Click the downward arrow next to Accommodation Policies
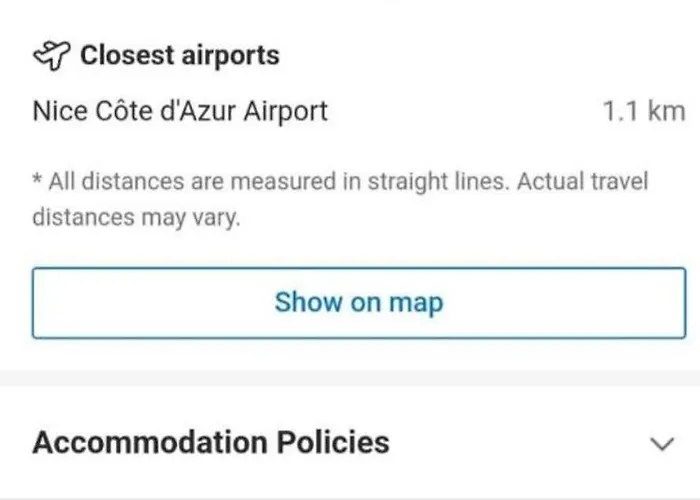This screenshot has height=500, width=700. 662,444
